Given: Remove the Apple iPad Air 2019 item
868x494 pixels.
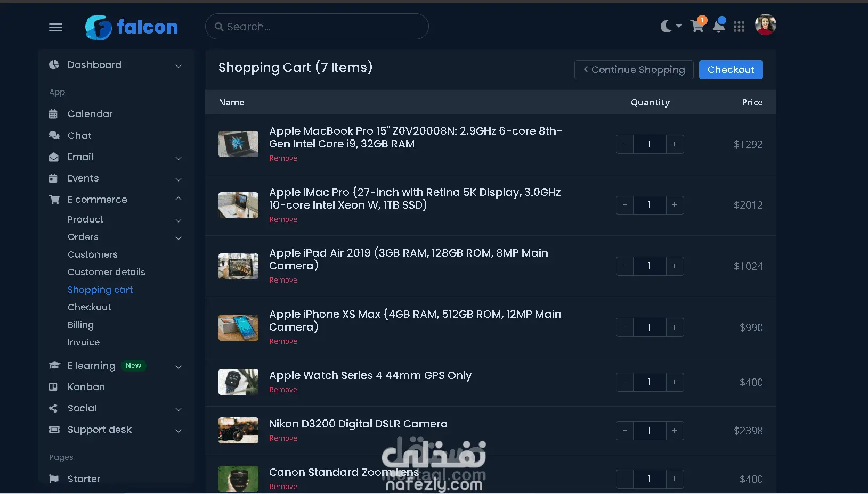Looking at the screenshot, I should pyautogui.click(x=283, y=280).
